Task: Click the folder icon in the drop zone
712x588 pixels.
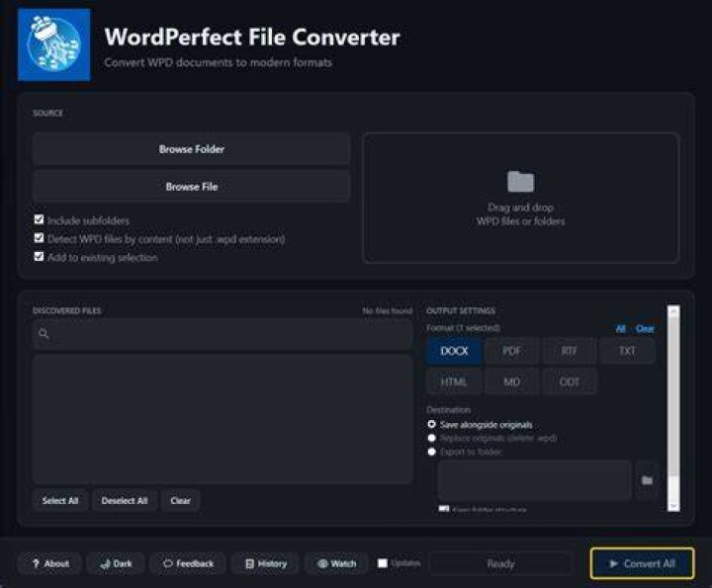Action: tap(520, 182)
